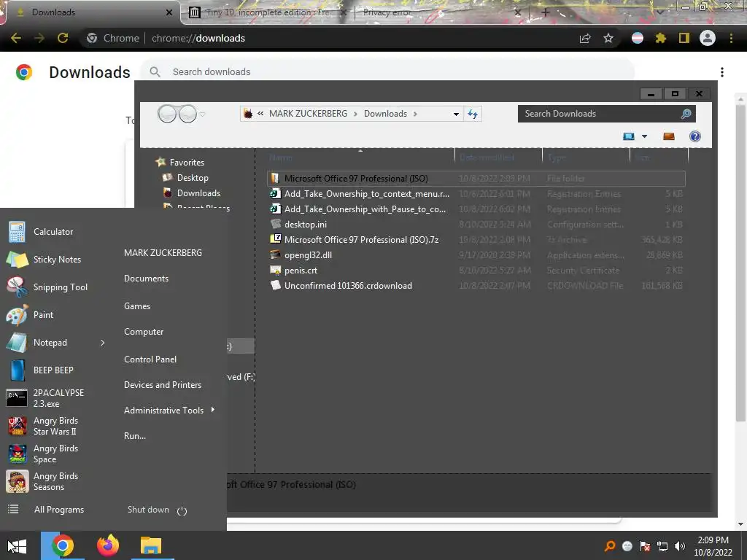Click breadcrumb arrow after MARK ZUCKERBERG

pos(355,114)
